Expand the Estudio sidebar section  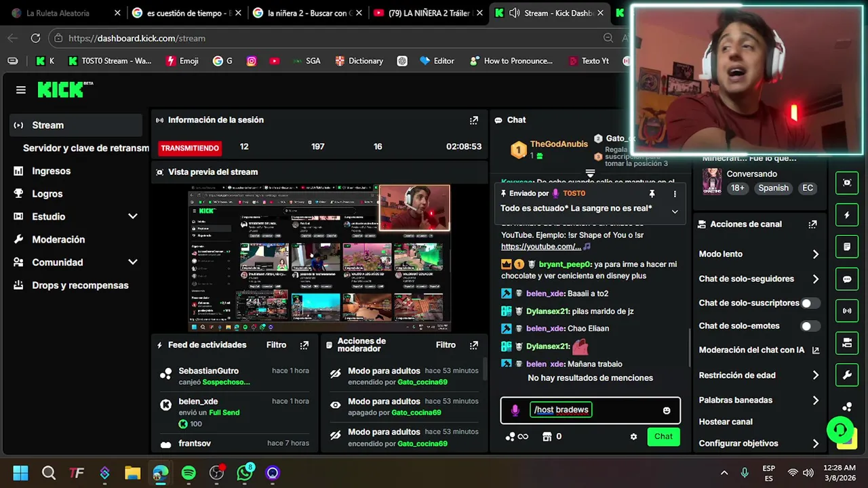pos(133,216)
